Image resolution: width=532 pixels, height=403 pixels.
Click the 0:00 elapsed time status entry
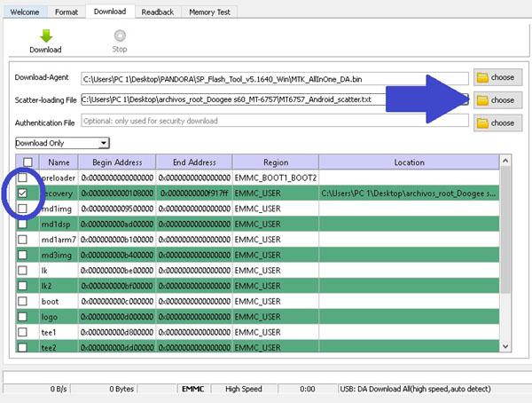pyautogui.click(x=308, y=389)
